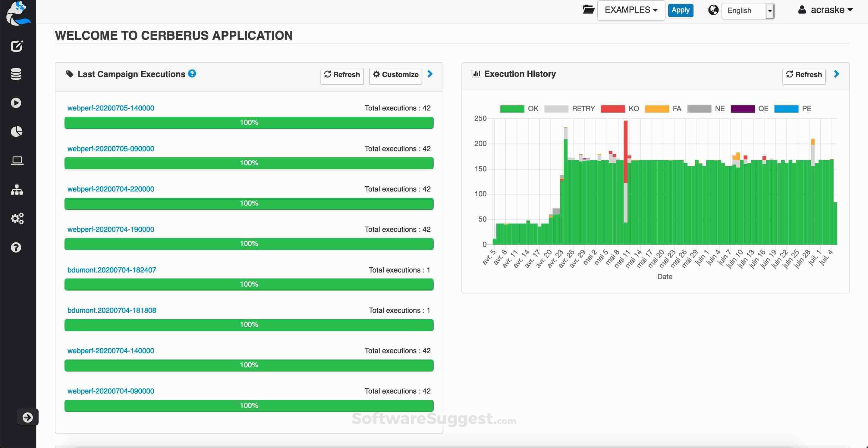Open the webperf-20200705-140000 campaign link
The height and width of the screenshot is (448, 868).
111,108
